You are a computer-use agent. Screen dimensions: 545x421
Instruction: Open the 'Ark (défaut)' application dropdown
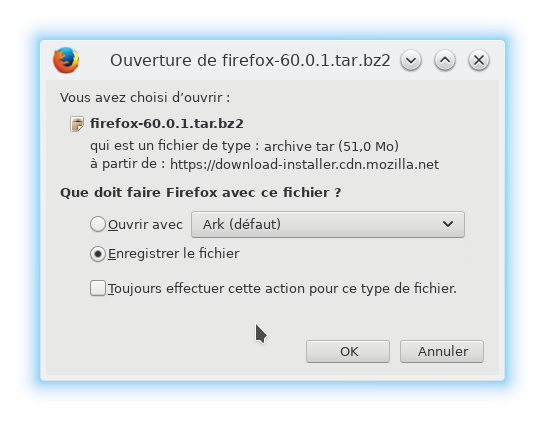(x=328, y=225)
